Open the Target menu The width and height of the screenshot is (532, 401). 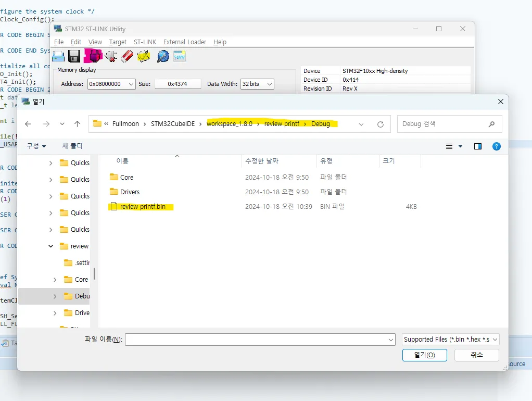[x=118, y=42]
